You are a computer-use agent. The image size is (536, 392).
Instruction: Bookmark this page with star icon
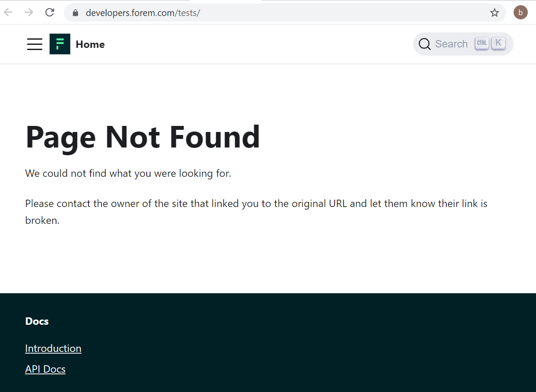(495, 13)
